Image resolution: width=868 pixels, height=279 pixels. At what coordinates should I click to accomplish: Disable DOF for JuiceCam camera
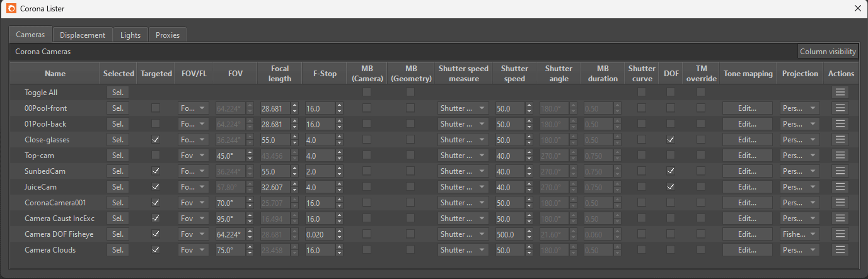(x=671, y=186)
